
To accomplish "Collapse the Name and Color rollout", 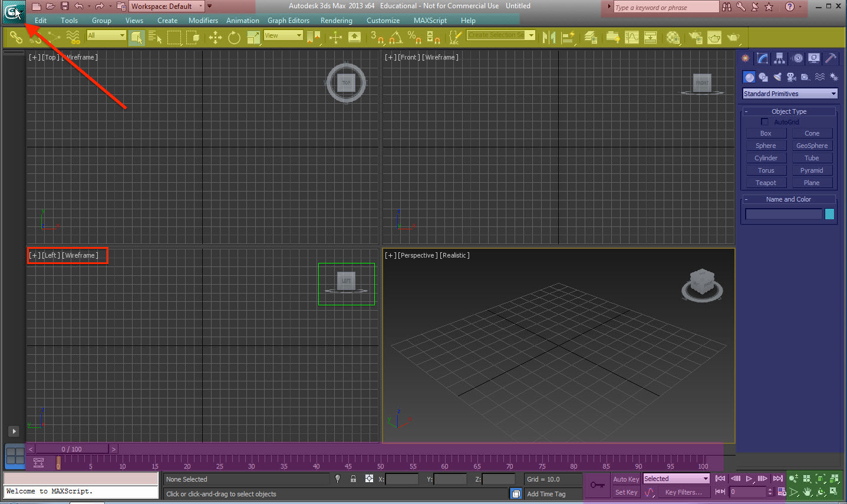I will [789, 199].
